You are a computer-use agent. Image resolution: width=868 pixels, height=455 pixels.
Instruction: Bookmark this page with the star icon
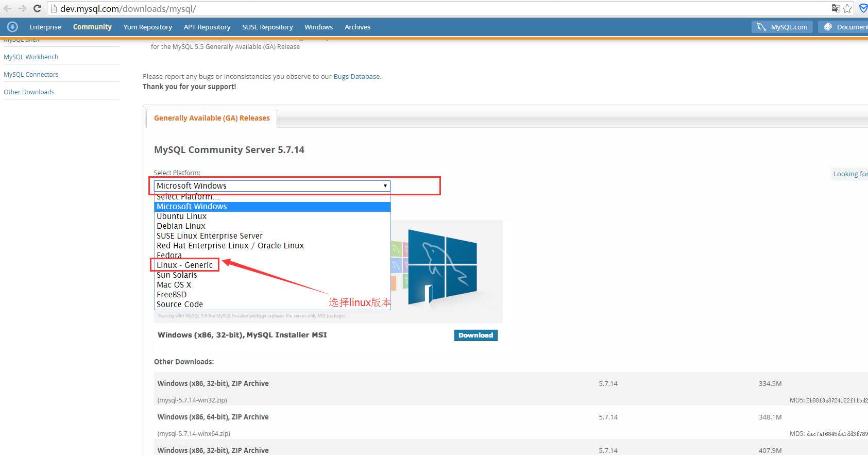847,8
